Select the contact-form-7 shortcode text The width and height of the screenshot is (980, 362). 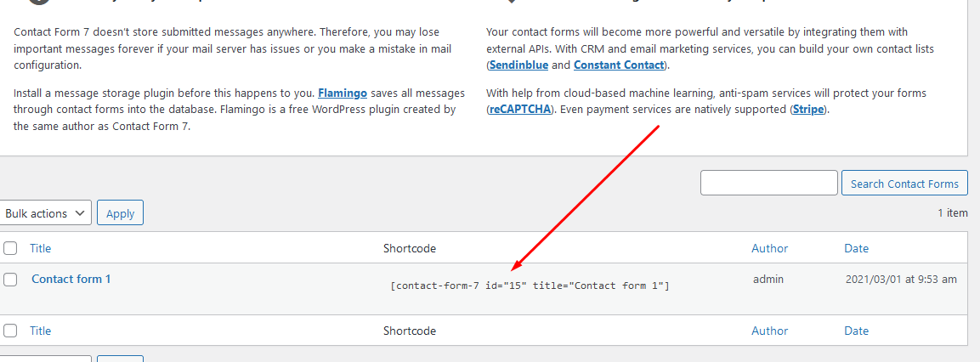(530, 286)
